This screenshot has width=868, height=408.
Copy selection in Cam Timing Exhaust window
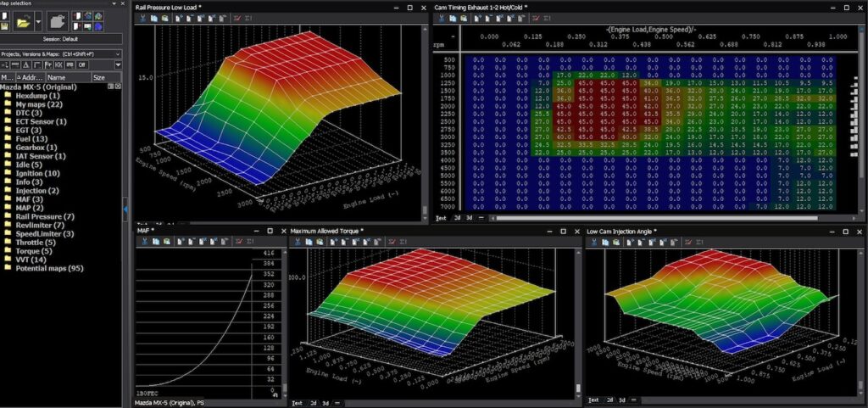click(x=453, y=18)
